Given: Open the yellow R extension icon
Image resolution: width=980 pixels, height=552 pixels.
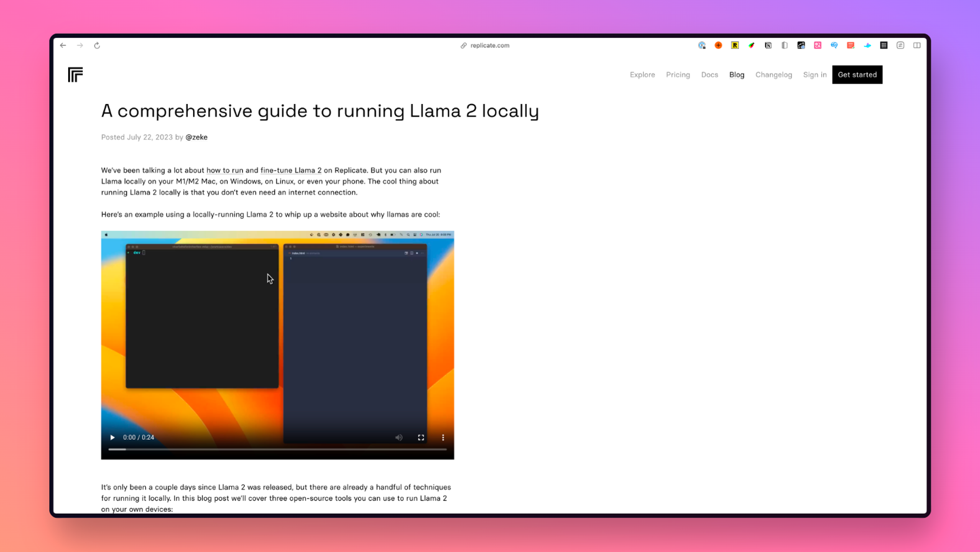Looking at the screenshot, I should [735, 45].
